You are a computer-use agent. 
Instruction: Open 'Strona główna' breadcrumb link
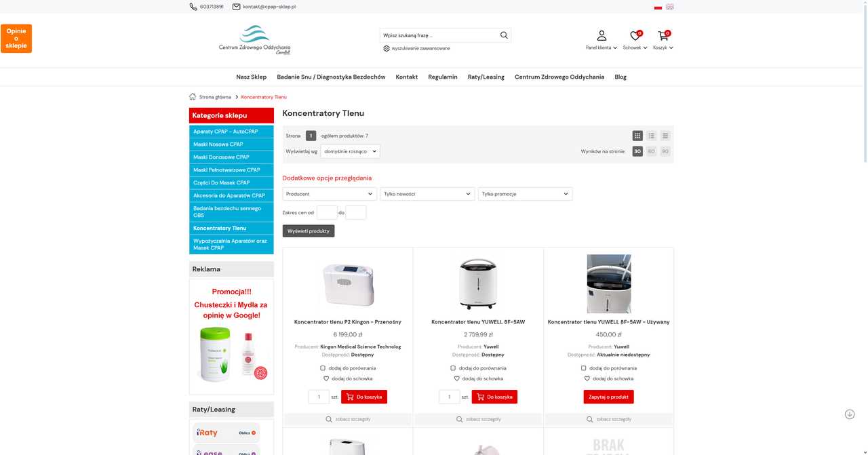215,97
